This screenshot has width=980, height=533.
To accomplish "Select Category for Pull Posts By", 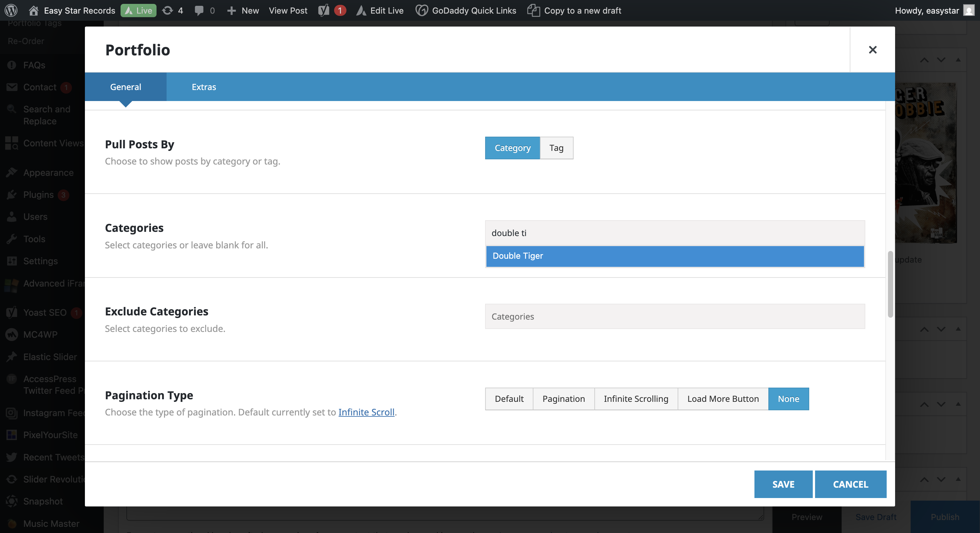I will 512,148.
